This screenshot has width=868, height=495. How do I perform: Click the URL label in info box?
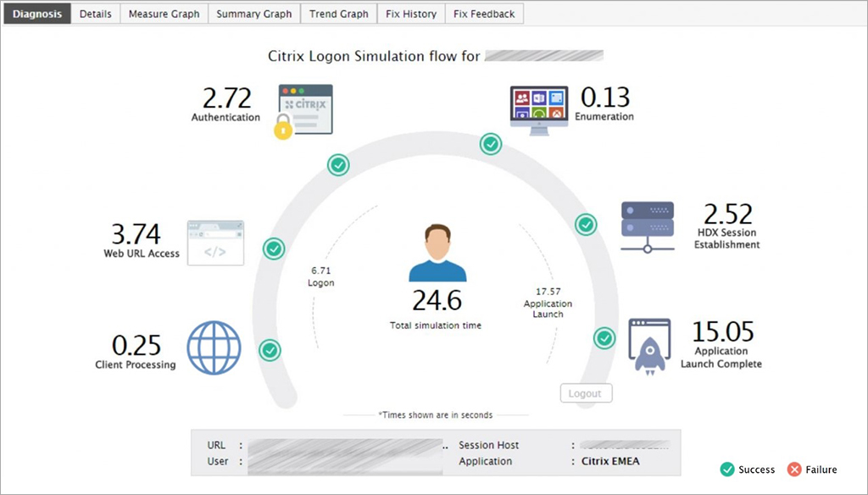click(x=216, y=445)
